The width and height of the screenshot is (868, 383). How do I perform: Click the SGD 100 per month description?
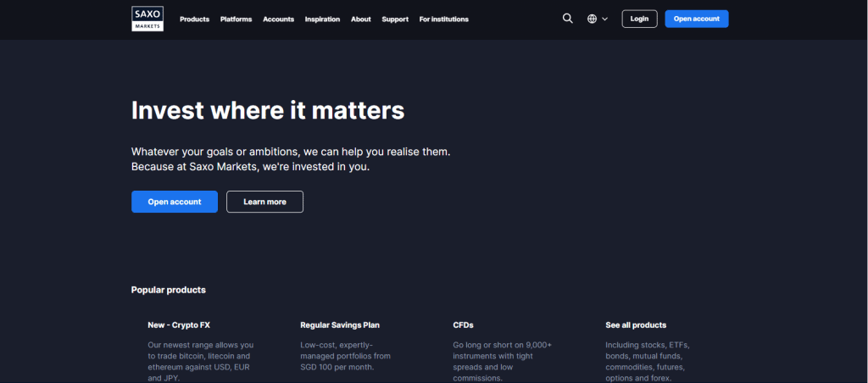(346, 356)
